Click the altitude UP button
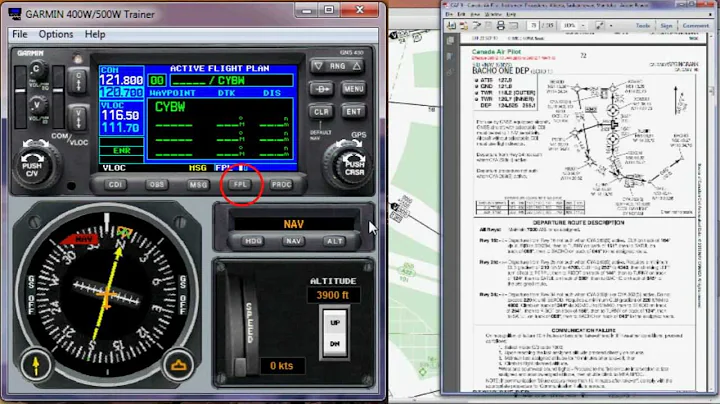Screen dimensions: 720x404 [x=335, y=322]
